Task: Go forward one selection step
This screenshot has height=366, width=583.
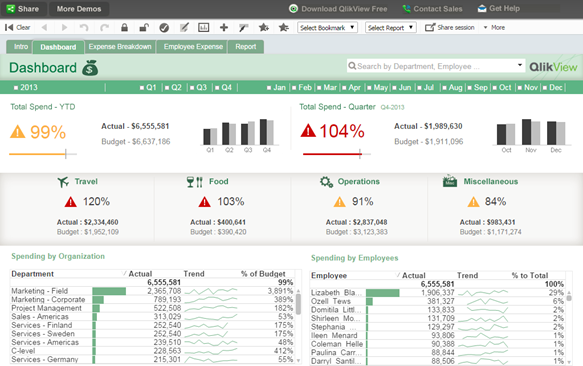Action: click(64, 28)
